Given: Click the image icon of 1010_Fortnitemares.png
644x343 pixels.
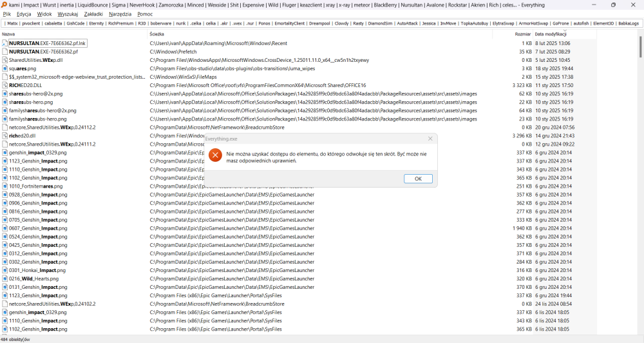Looking at the screenshot, I should pyautogui.click(x=5, y=186).
